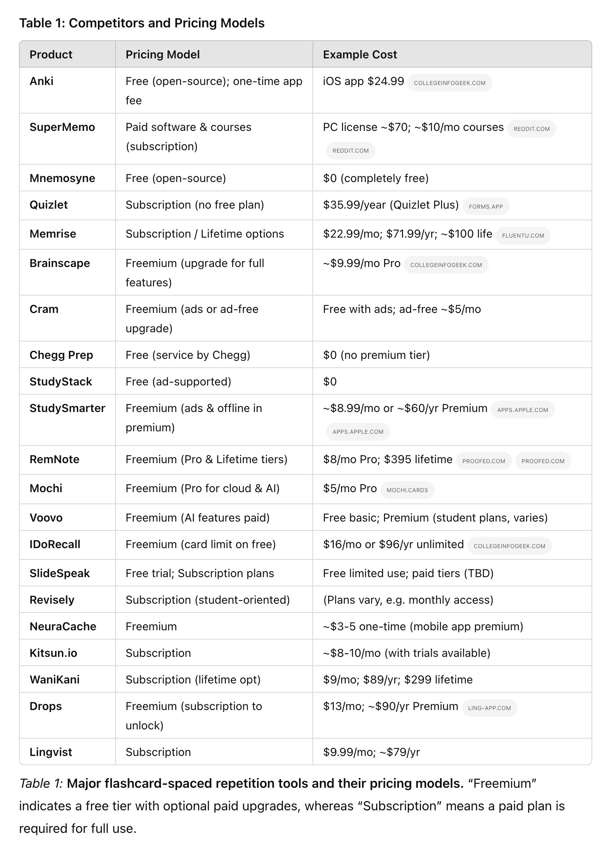Screen dimensions: 616x851
Task: Click the Pricing Model column header
Action: (x=163, y=54)
